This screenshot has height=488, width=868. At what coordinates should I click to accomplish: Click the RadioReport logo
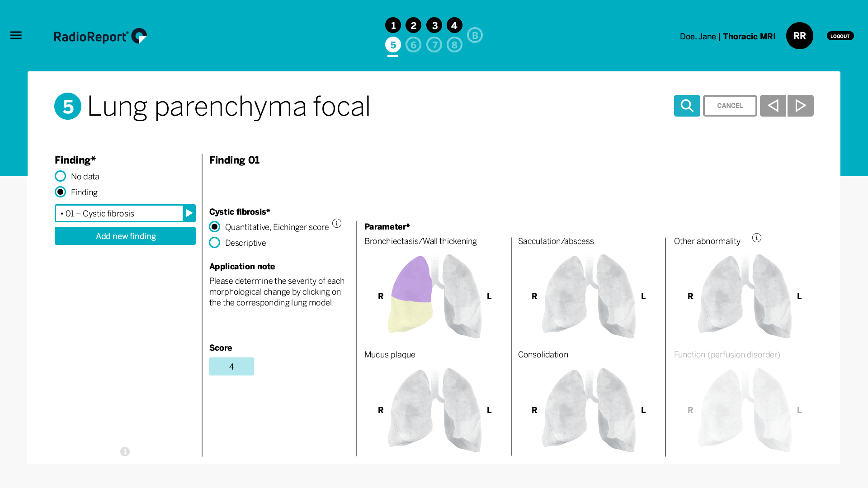tap(100, 36)
